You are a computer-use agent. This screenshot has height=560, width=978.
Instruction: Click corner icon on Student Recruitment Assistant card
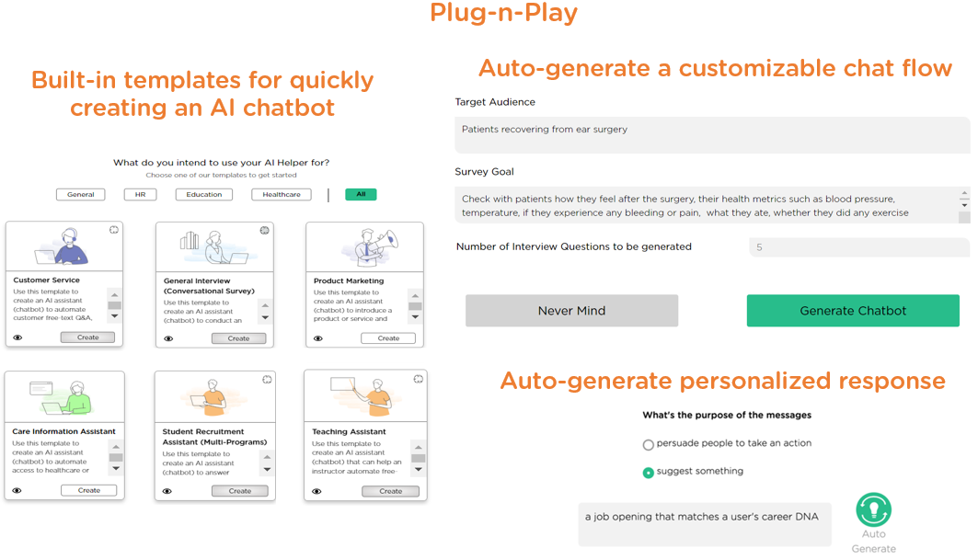267,380
